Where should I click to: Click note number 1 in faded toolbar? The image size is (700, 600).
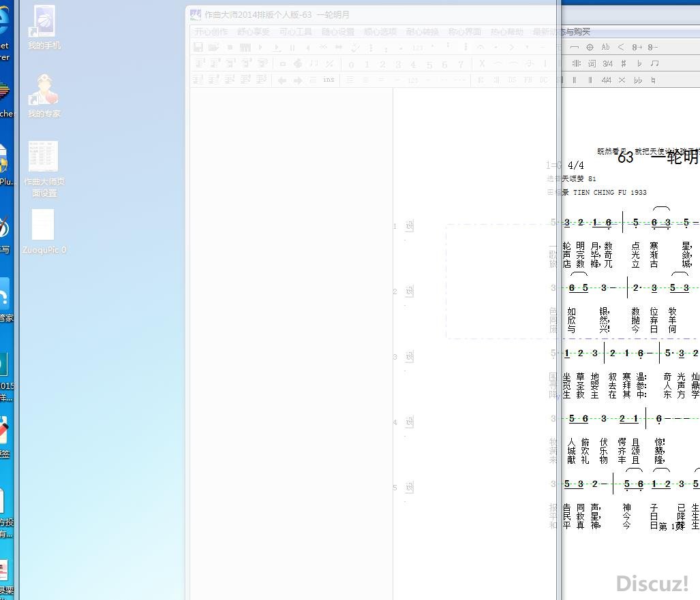pos(367,65)
